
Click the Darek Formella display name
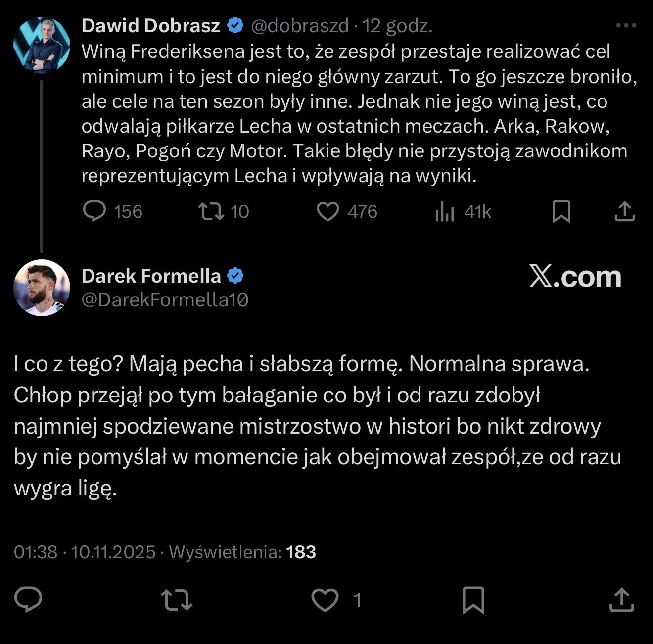pos(151,276)
